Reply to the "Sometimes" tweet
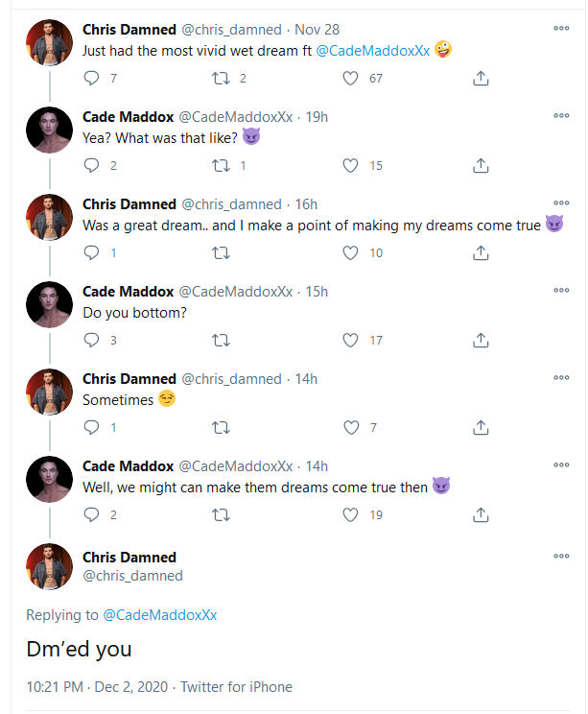 [92, 427]
